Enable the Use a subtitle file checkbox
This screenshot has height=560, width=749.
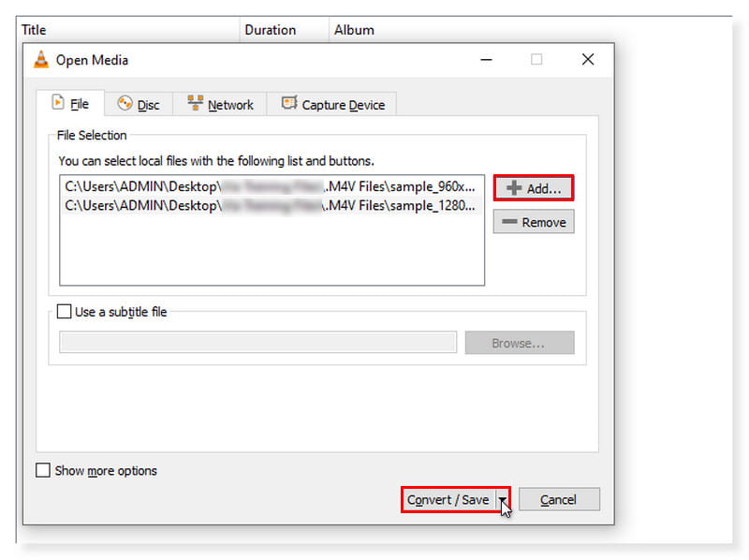click(x=65, y=312)
